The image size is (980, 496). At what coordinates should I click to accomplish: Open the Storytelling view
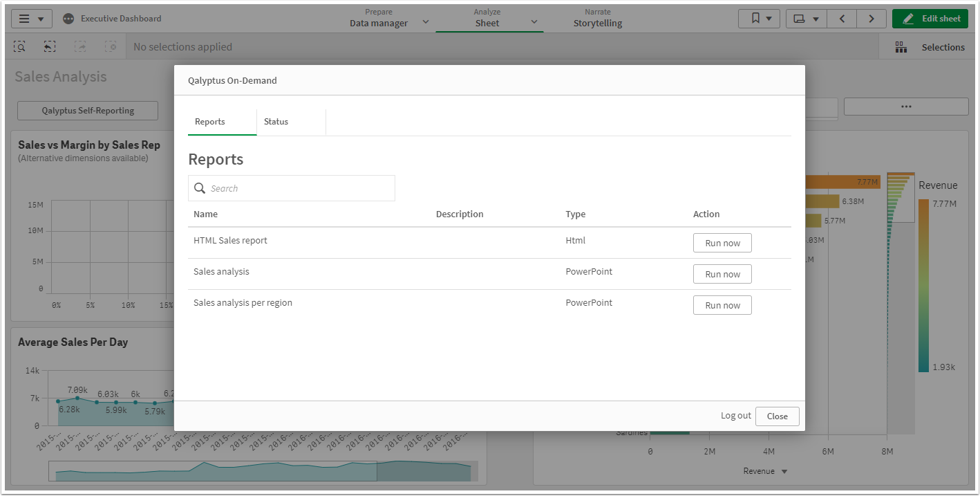tap(597, 18)
